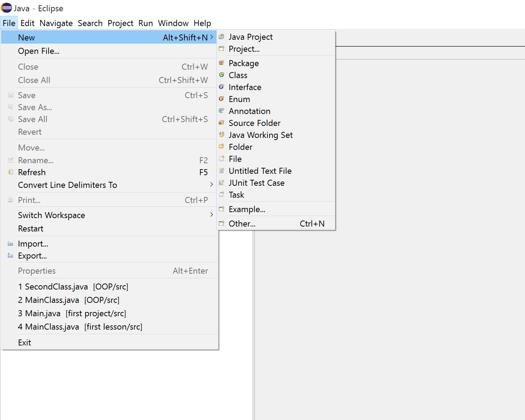Select the Untitled Text File icon

click(x=221, y=171)
